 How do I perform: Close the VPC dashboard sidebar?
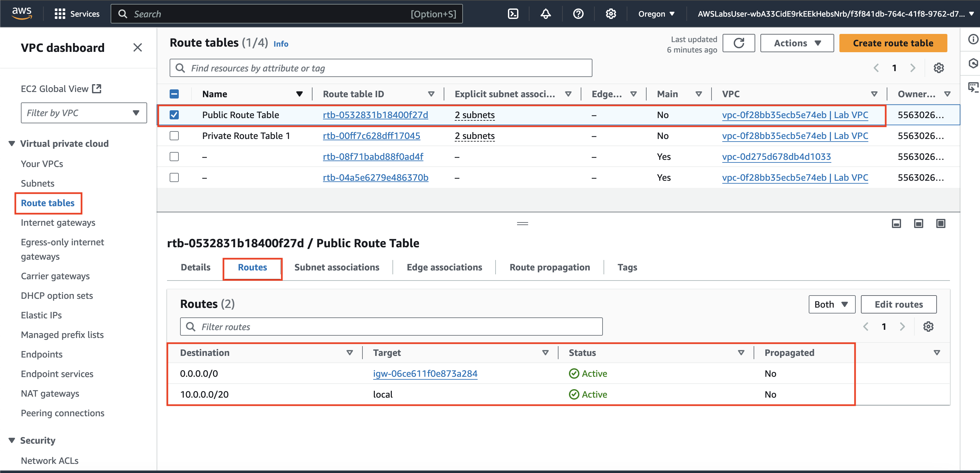coord(137,48)
